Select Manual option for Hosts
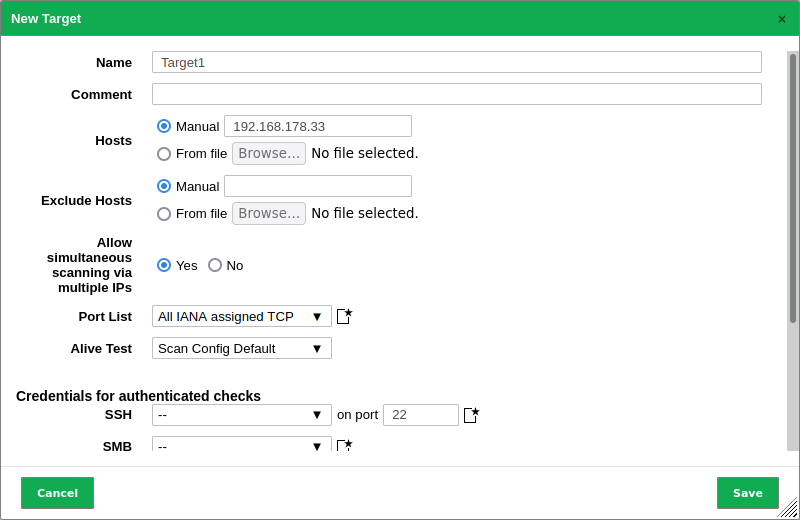 click(x=164, y=126)
